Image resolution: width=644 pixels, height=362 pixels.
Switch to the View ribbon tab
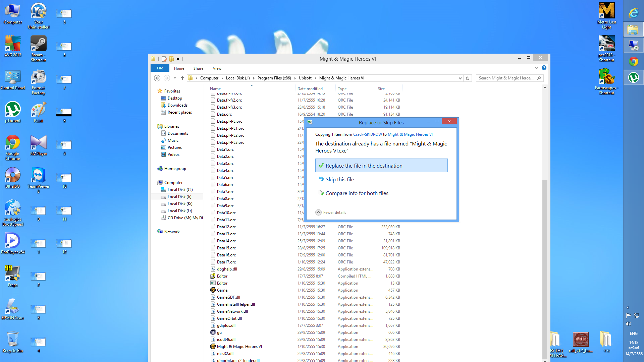coord(217,68)
